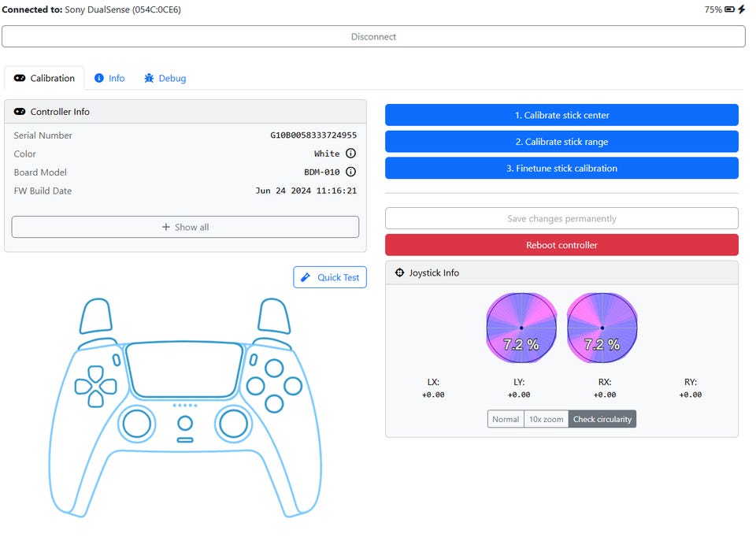
Task: Click the D-pad up arrow on diagram
Action: coord(95,374)
